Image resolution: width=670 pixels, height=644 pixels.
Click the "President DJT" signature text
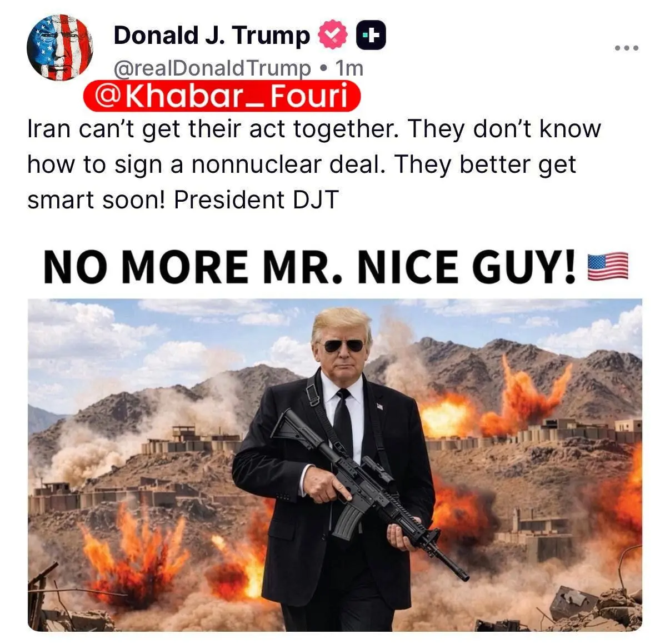point(256,200)
